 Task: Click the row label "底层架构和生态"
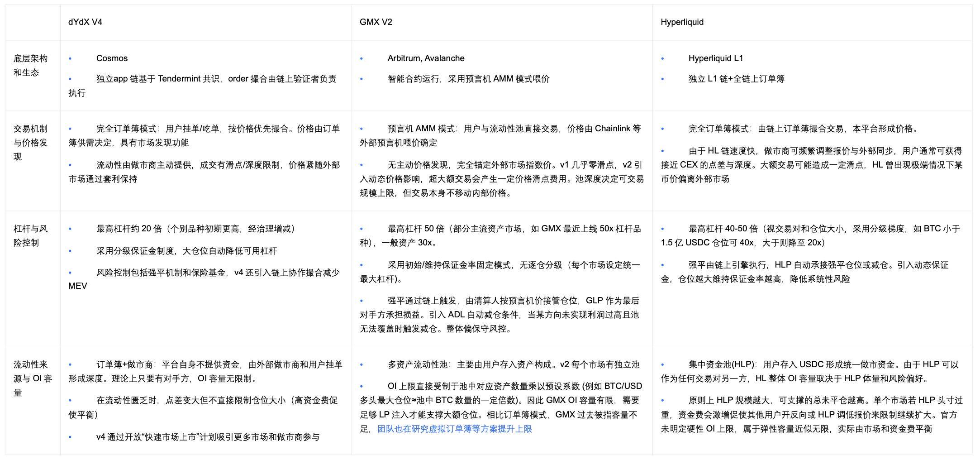coord(30,66)
